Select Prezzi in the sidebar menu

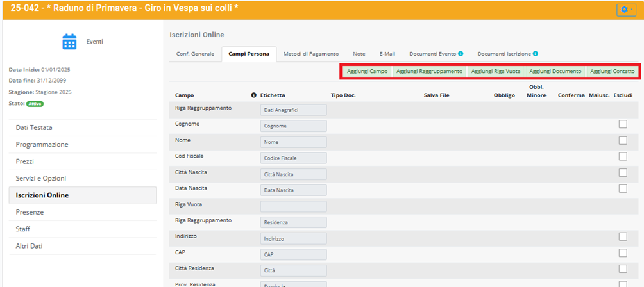click(25, 161)
